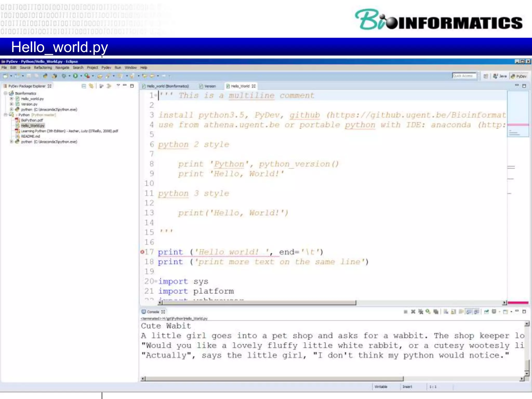Open the Debug button dropdown arrow
Screen dimensions: 532x399
pos(69,76)
